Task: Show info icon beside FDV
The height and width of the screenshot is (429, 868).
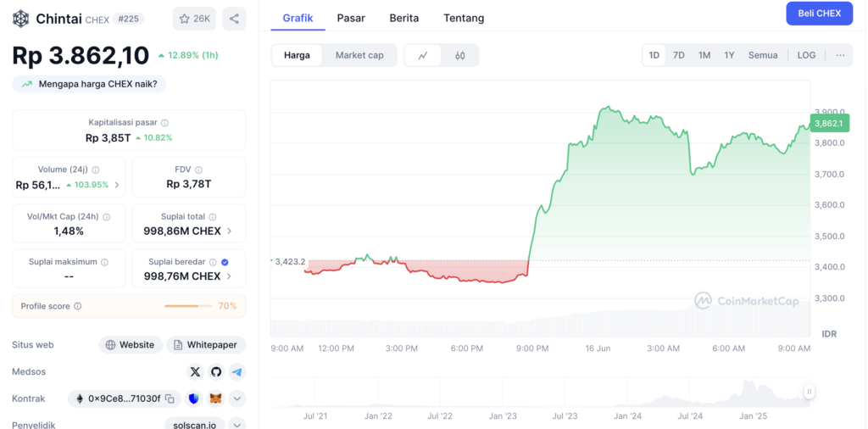Action: (x=198, y=170)
